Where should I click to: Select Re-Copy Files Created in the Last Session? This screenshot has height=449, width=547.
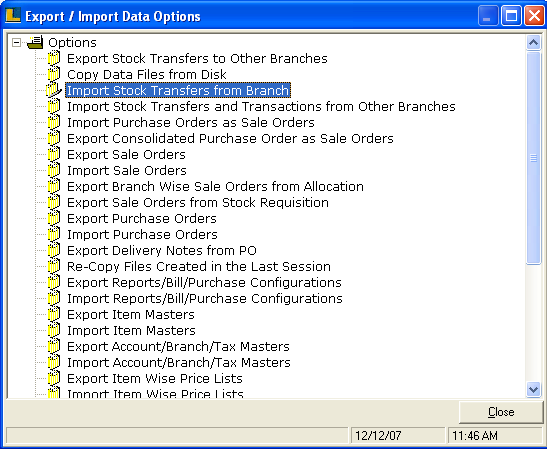click(x=199, y=267)
